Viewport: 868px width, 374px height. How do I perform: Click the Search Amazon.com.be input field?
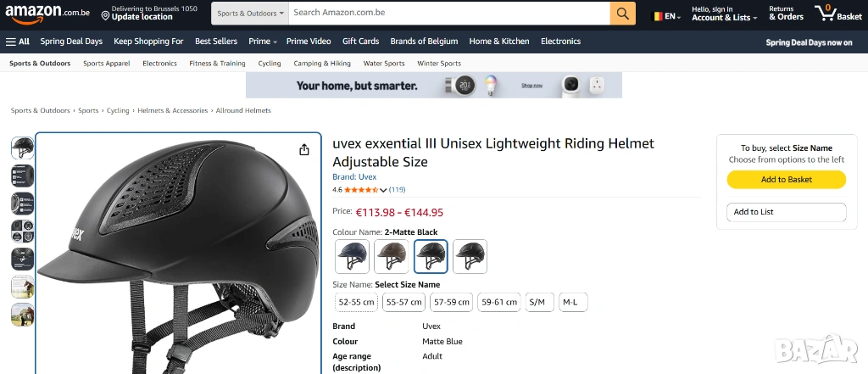(x=449, y=14)
